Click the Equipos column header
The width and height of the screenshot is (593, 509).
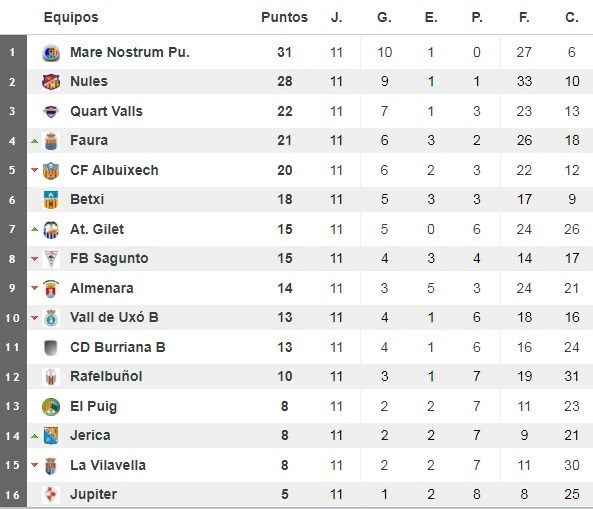[x=71, y=17]
